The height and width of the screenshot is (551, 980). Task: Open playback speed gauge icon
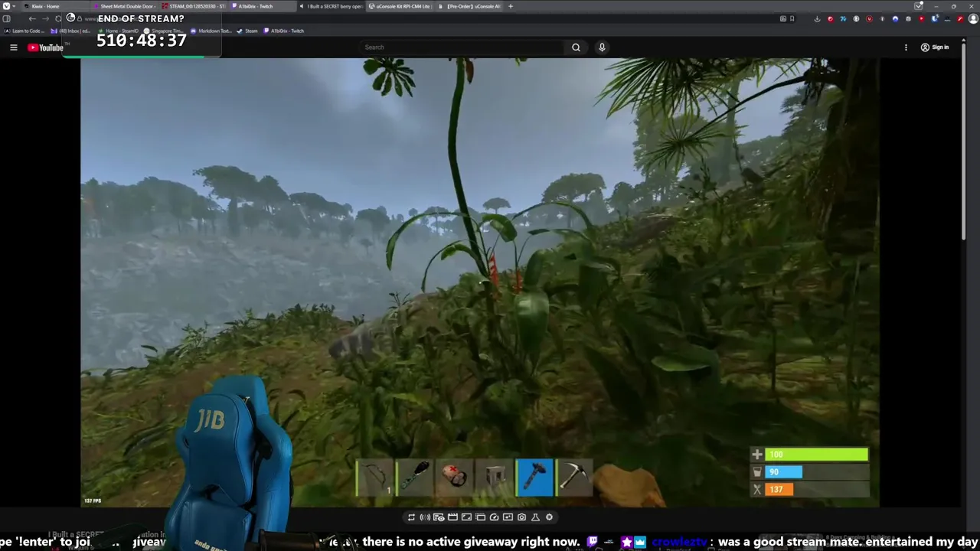point(494,517)
